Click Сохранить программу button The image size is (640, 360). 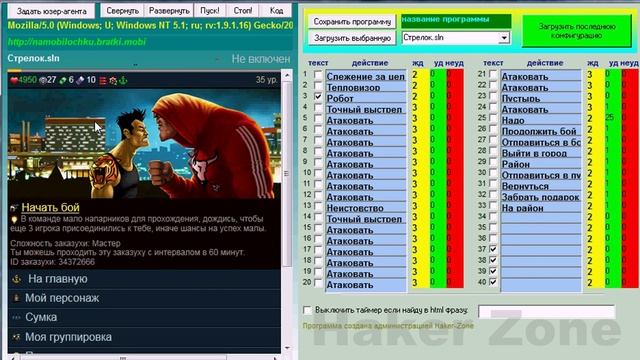click(x=352, y=22)
